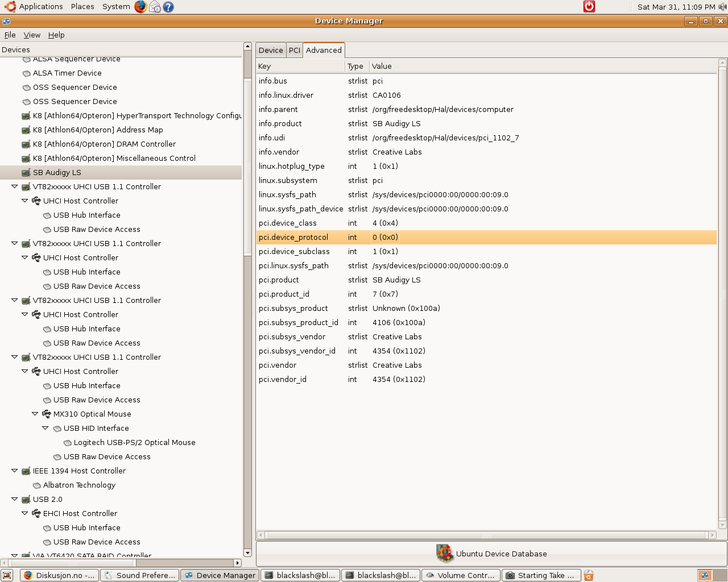The width and height of the screenshot is (728, 582).
Task: Switch to Diskusjon.no taskbar window
Action: 59,575
